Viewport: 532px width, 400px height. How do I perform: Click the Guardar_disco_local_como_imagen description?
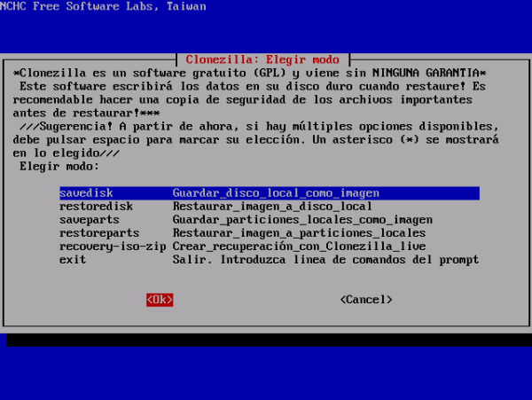276,192
